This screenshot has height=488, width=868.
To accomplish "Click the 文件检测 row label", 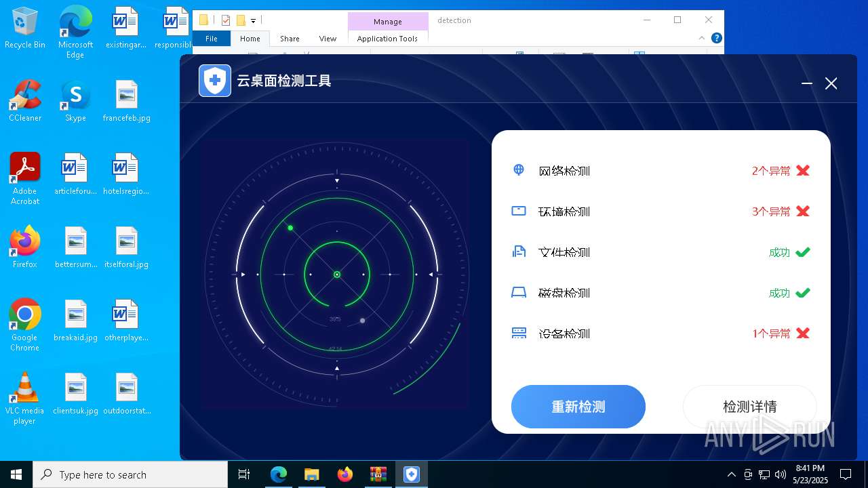I will coord(564,252).
